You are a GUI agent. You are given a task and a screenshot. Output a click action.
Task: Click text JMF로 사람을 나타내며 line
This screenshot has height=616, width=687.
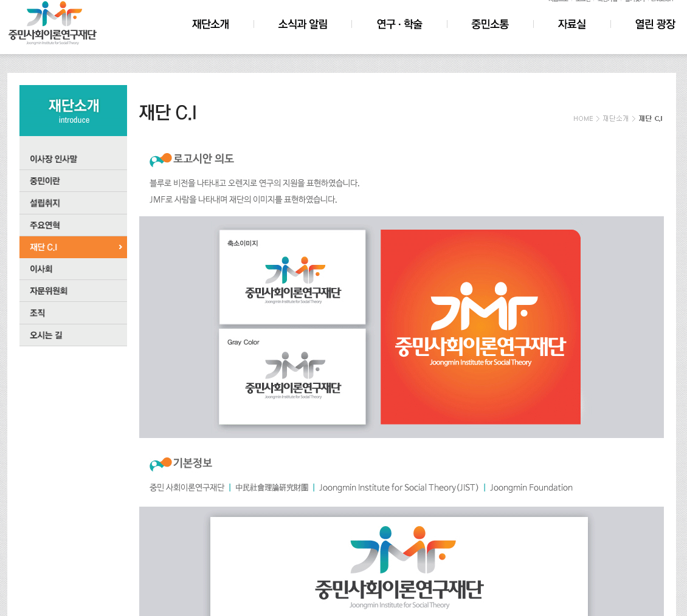pyautogui.click(x=243, y=199)
